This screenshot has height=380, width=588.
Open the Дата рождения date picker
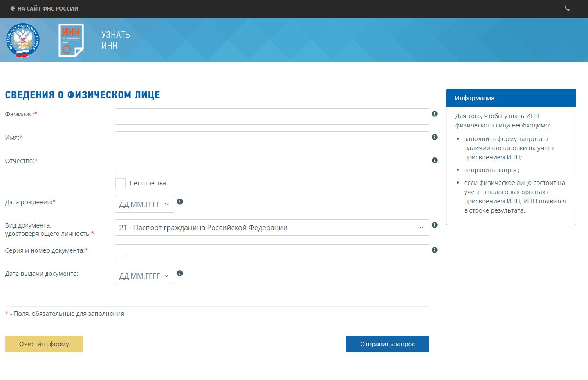144,204
